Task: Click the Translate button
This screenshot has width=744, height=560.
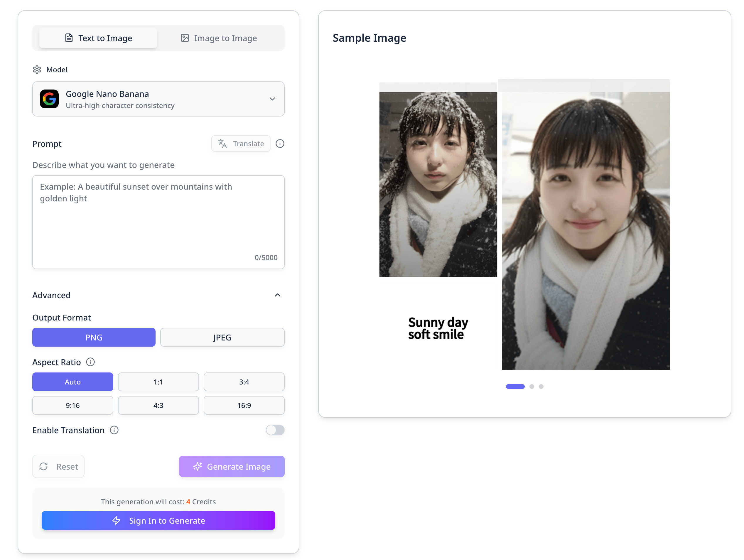Action: pyautogui.click(x=241, y=144)
